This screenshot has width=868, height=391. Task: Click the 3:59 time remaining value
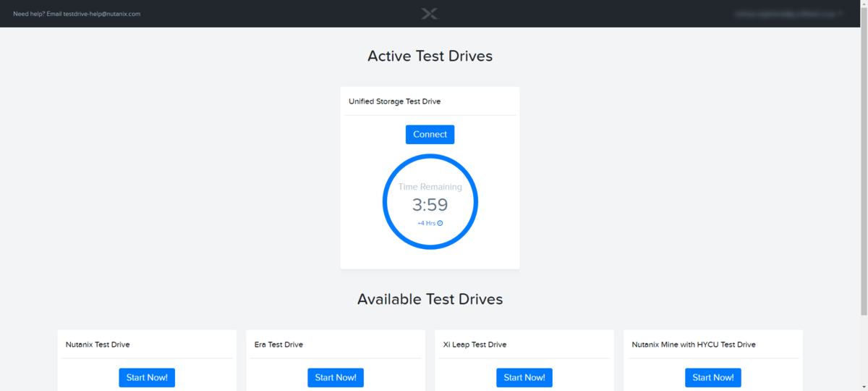[430, 205]
